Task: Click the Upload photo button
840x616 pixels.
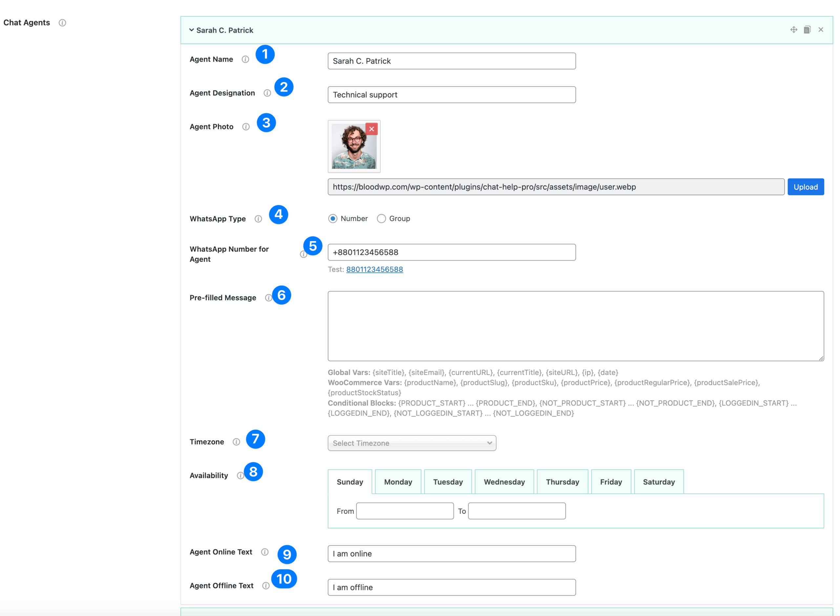Action: click(x=805, y=187)
